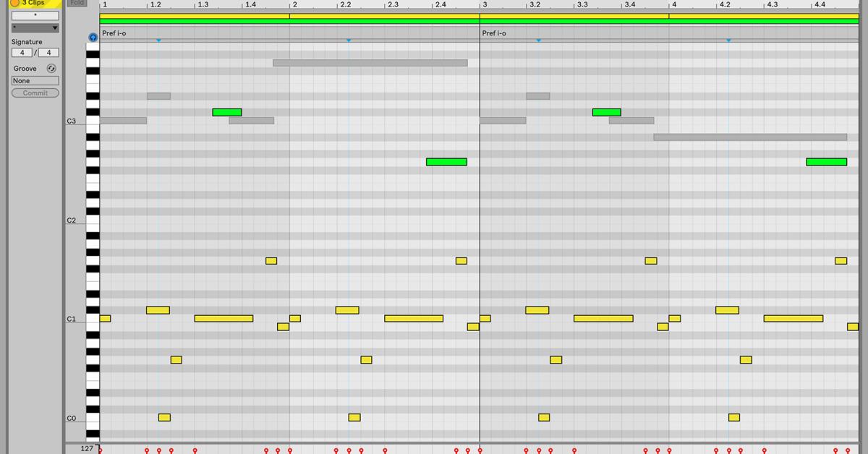This screenshot has height=454, width=868.
Task: Click the orange clip activator circle beside 3 Clips
Action: pyautogui.click(x=14, y=3)
